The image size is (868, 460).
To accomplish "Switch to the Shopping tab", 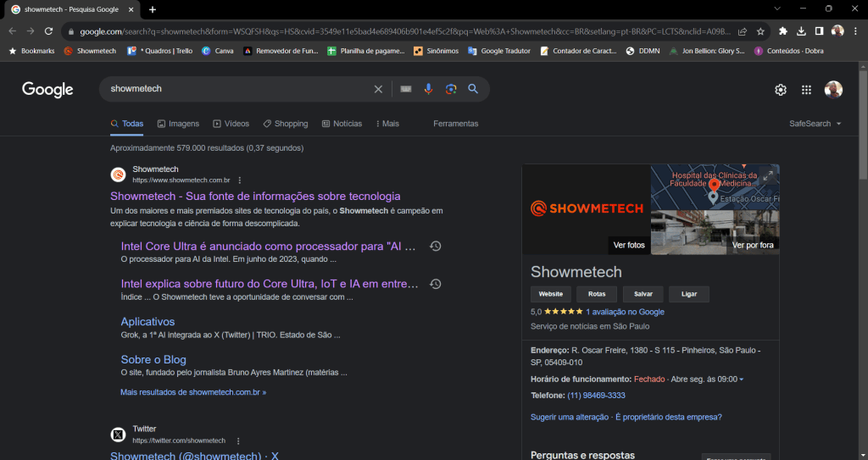I will point(286,124).
